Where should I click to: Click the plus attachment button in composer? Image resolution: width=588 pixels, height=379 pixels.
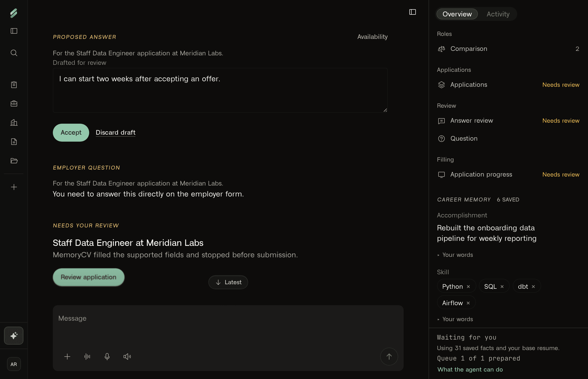point(67,357)
